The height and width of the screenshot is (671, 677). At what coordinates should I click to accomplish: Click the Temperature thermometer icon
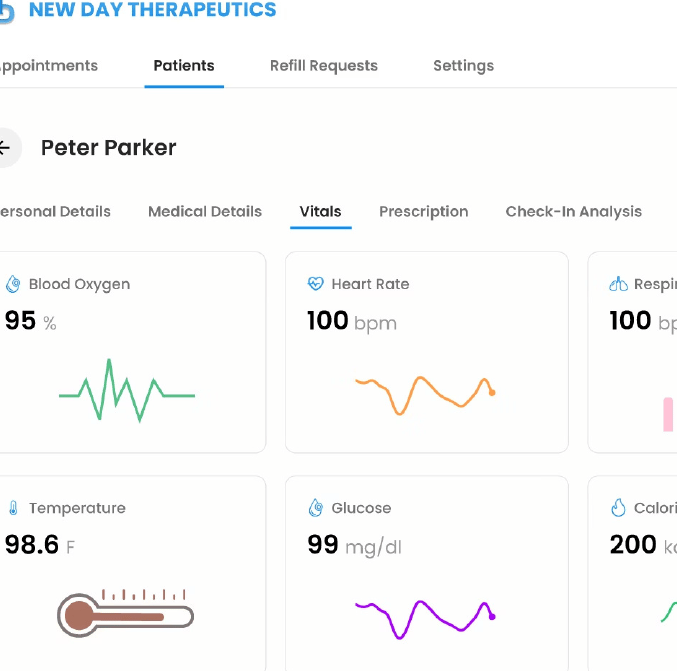[x=13, y=508]
